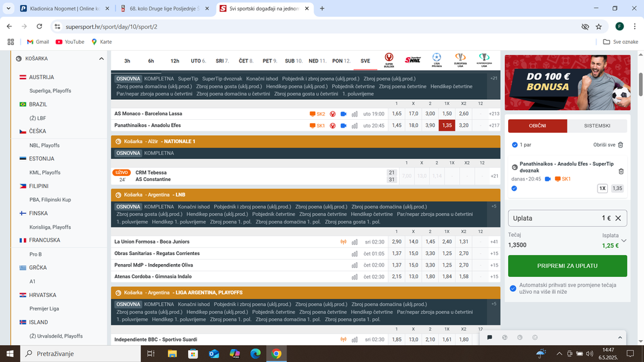
Task: Deselect the highlighted 1,35 odds
Action: point(446,126)
